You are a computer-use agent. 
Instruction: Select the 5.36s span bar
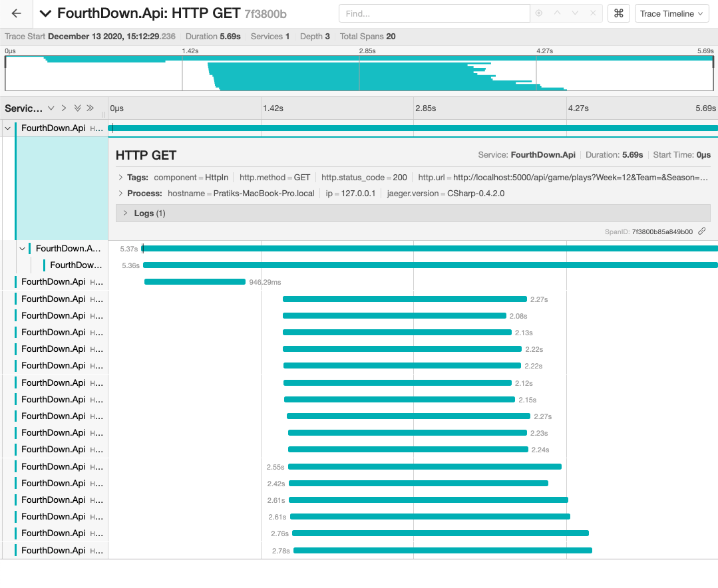[431, 265]
